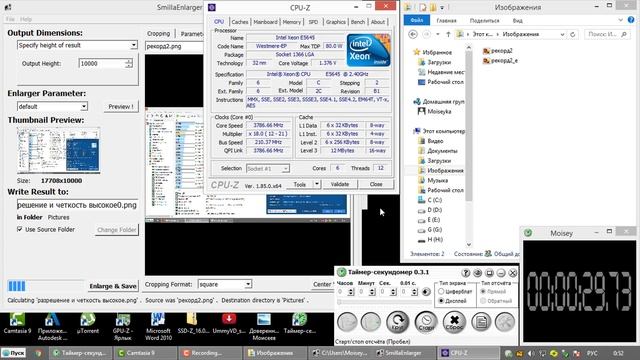Click the thumbnail preview image in SmillaEnlarger

tap(58, 150)
